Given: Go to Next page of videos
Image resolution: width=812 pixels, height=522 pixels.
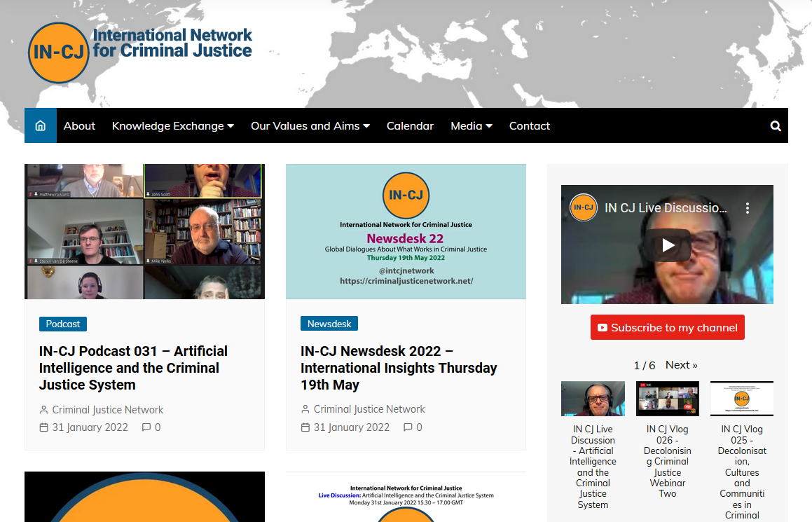Looking at the screenshot, I should 682,365.
